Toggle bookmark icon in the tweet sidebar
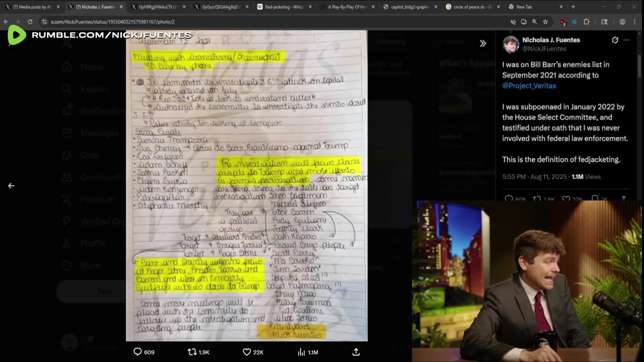This screenshot has height=362, width=644. [595, 199]
